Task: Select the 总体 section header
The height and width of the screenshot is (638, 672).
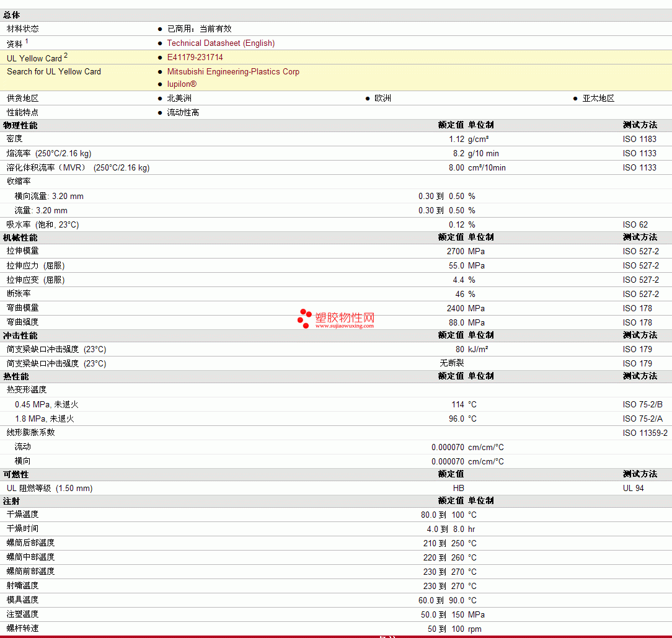Action: pyautogui.click(x=12, y=15)
